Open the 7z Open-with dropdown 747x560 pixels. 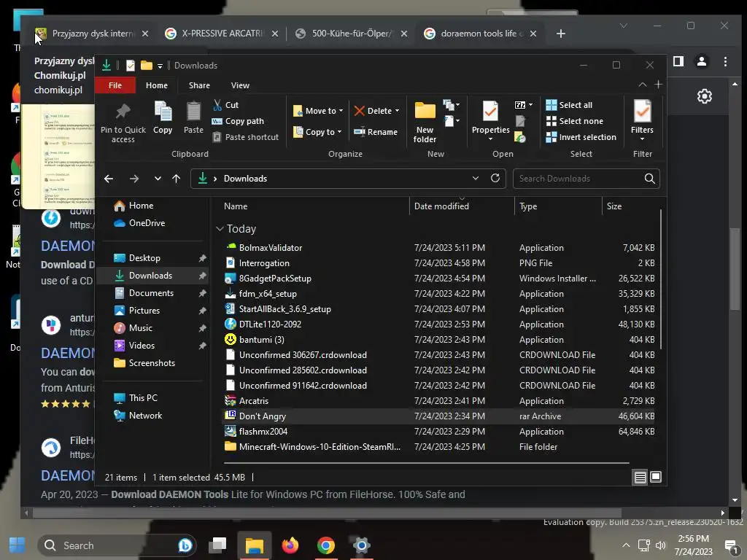[x=524, y=105]
